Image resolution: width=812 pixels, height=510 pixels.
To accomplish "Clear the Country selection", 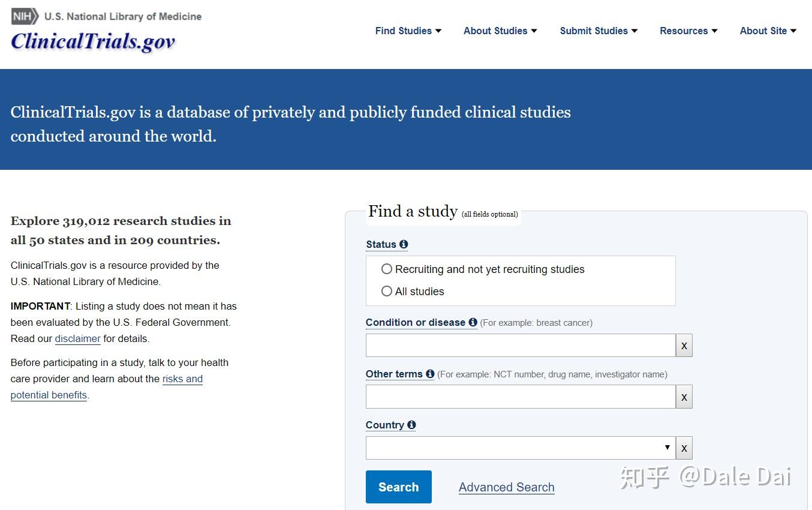I will click(684, 448).
